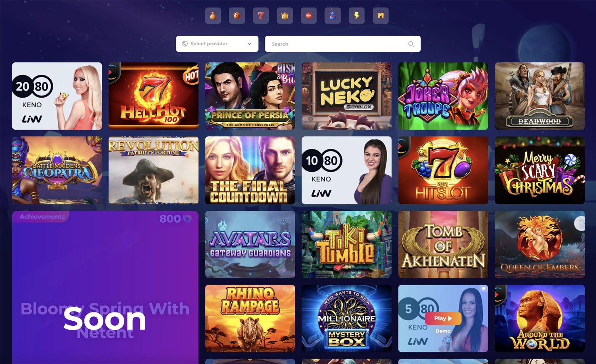This screenshot has width=596, height=364.
Task: Select the golden crown category icon
Action: [285, 16]
